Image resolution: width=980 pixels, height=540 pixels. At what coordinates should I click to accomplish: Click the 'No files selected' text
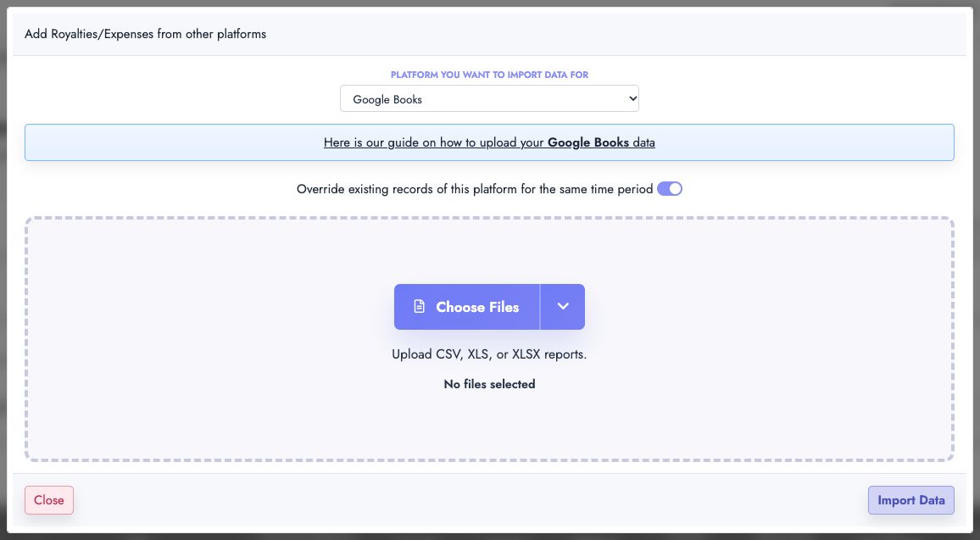click(489, 384)
